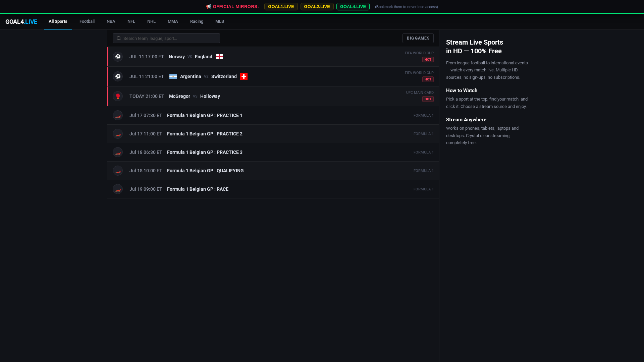
Task: Click the race car icon for Belgian GP Practice 2
Action: click(x=118, y=134)
